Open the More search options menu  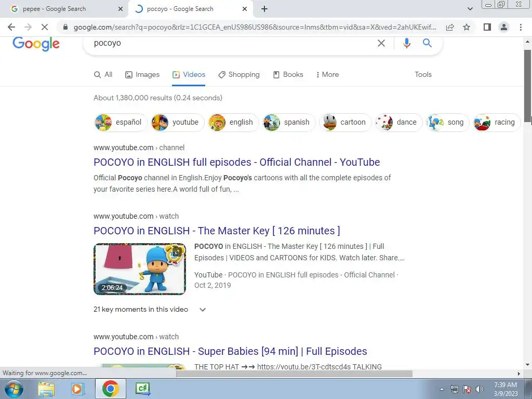click(x=327, y=75)
